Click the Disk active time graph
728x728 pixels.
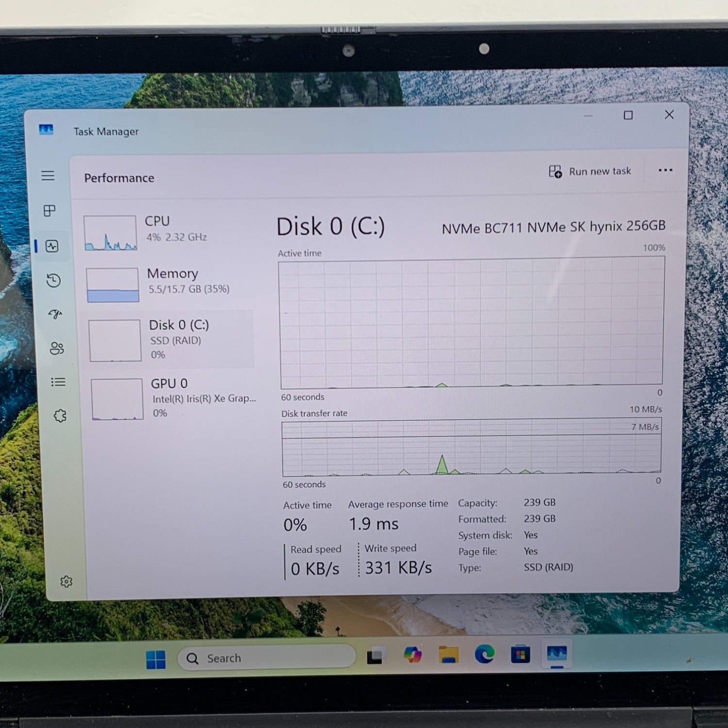pyautogui.click(x=471, y=323)
